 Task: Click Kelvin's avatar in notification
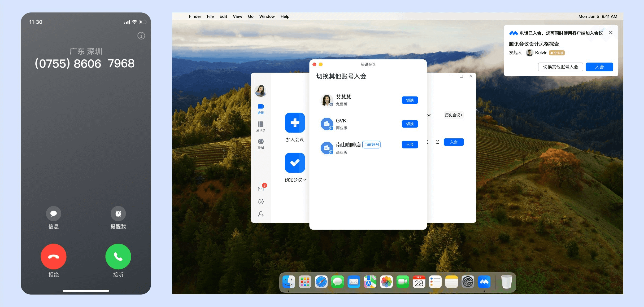(x=530, y=53)
